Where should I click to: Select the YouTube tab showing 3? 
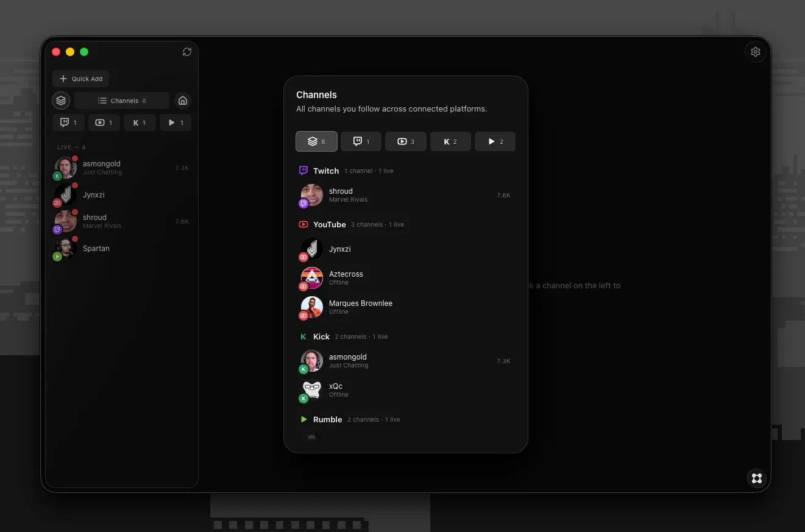point(406,141)
